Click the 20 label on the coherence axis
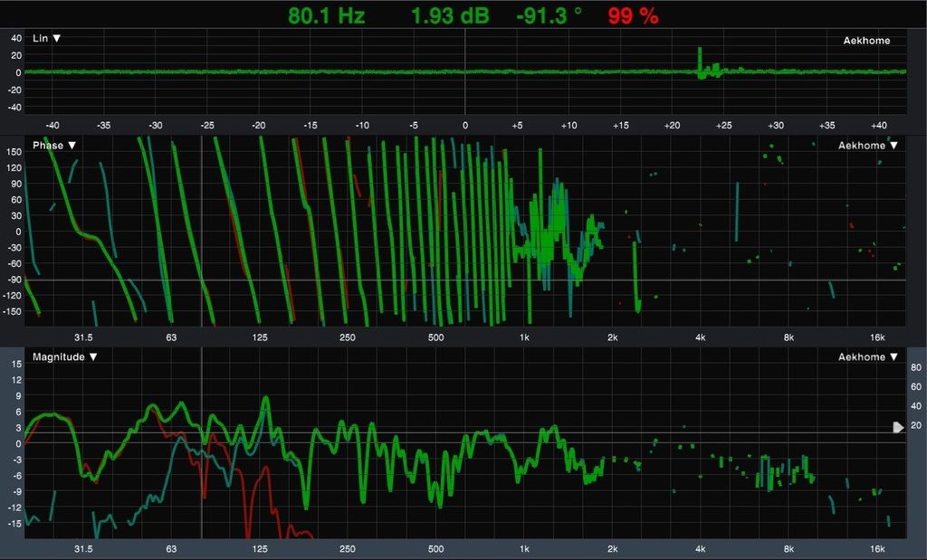The height and width of the screenshot is (560, 927). coord(916,425)
